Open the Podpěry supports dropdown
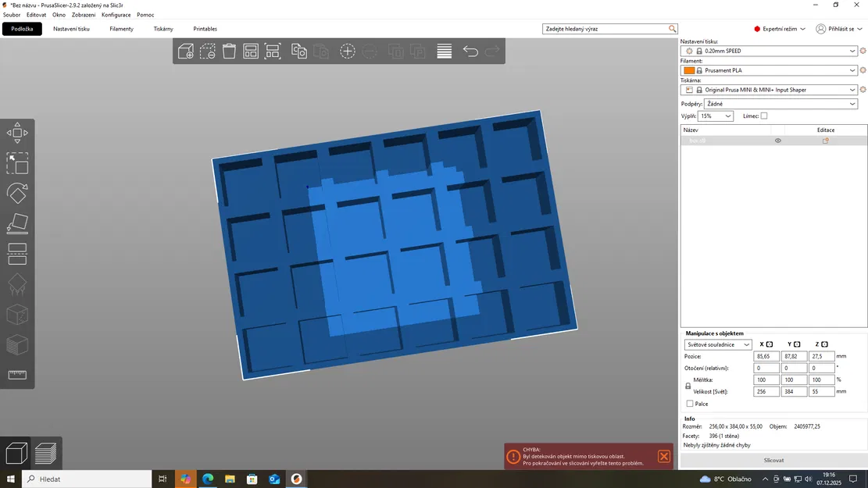This screenshot has height=488, width=868. click(x=780, y=104)
